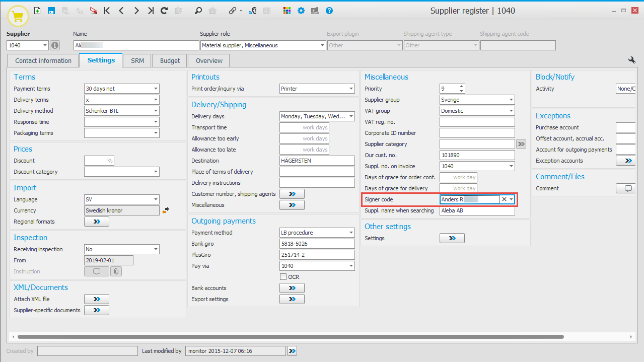Expand the Payment method dropdown
The height and width of the screenshot is (362, 644).
click(x=351, y=233)
